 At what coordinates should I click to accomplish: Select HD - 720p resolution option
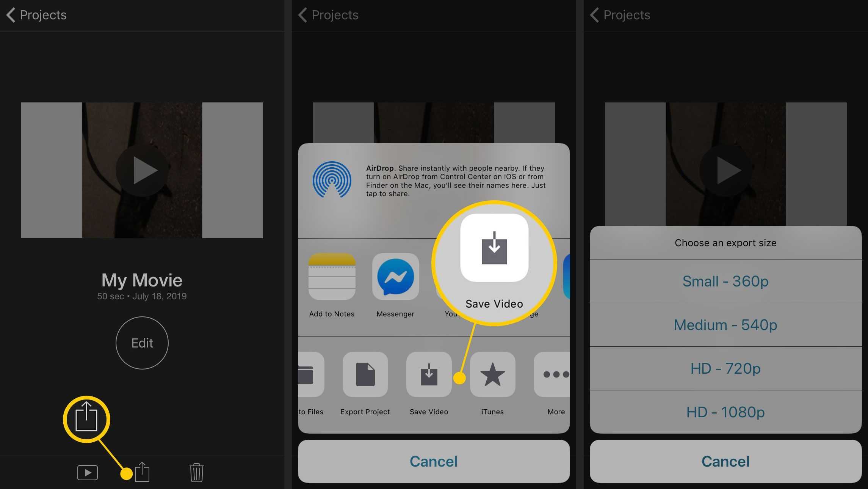pyautogui.click(x=725, y=367)
